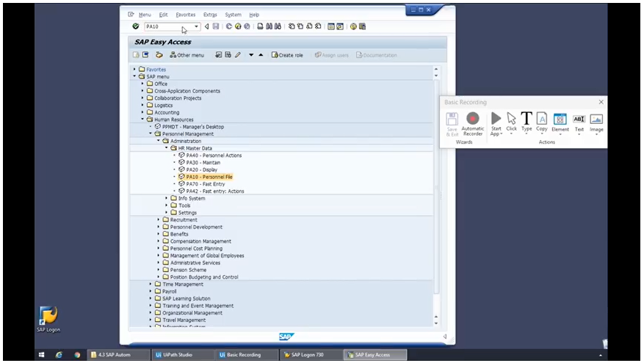Collapse the HR Master Data node
Viewport: 644px width, 363px height.
click(x=167, y=148)
